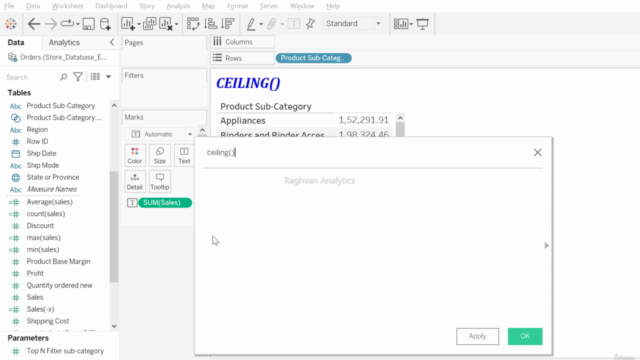Image resolution: width=640 pixels, height=360 pixels.
Task: Open the Highlight dropdown arrow
Action: (x=261, y=24)
